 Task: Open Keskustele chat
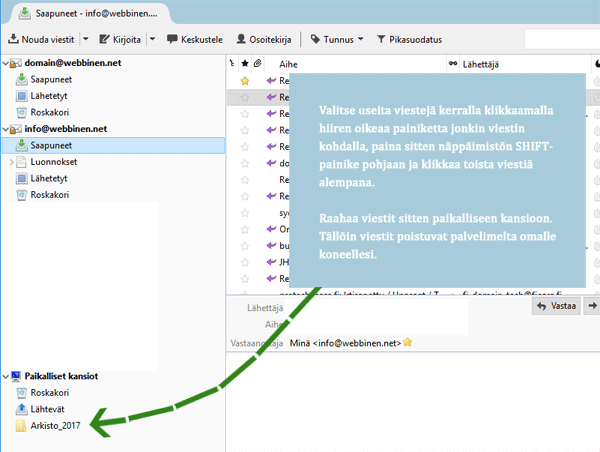194,39
